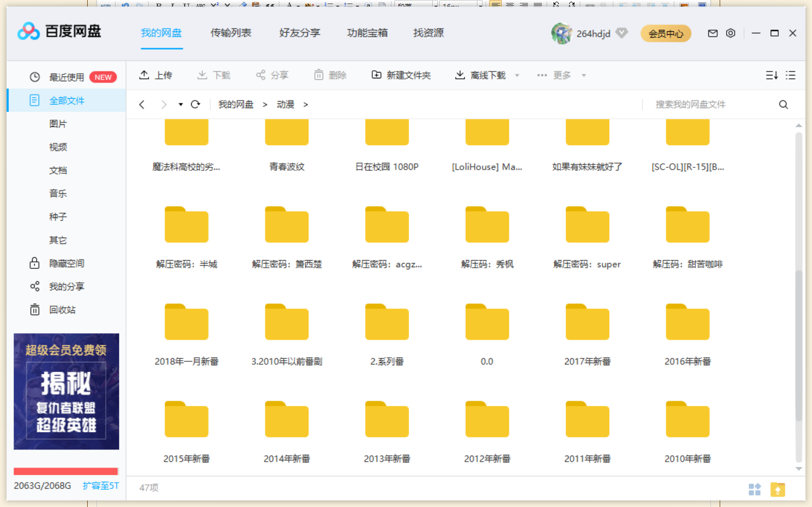Image resolution: width=812 pixels, height=507 pixels.
Task: Click the yellow upload box icon at bottom
Action: [x=778, y=489]
